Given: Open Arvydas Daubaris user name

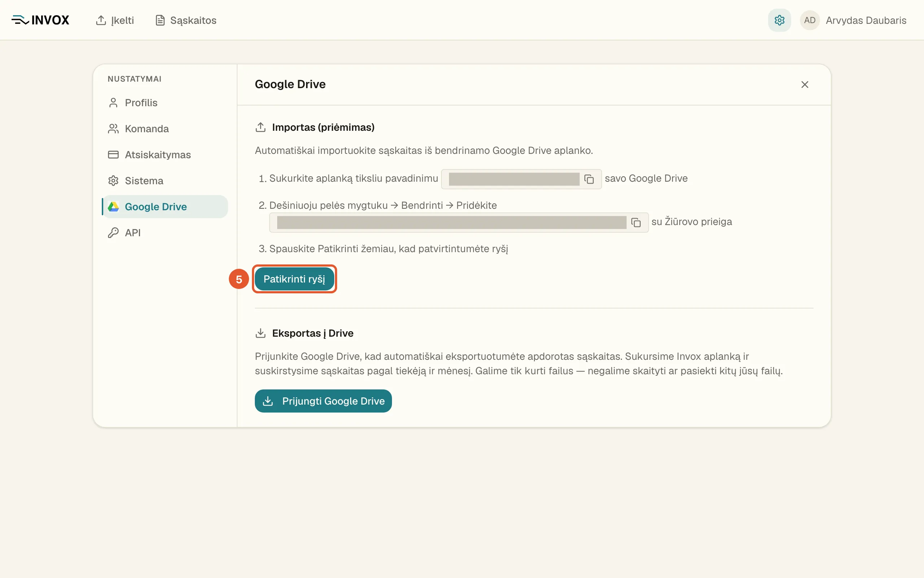Looking at the screenshot, I should [x=866, y=20].
